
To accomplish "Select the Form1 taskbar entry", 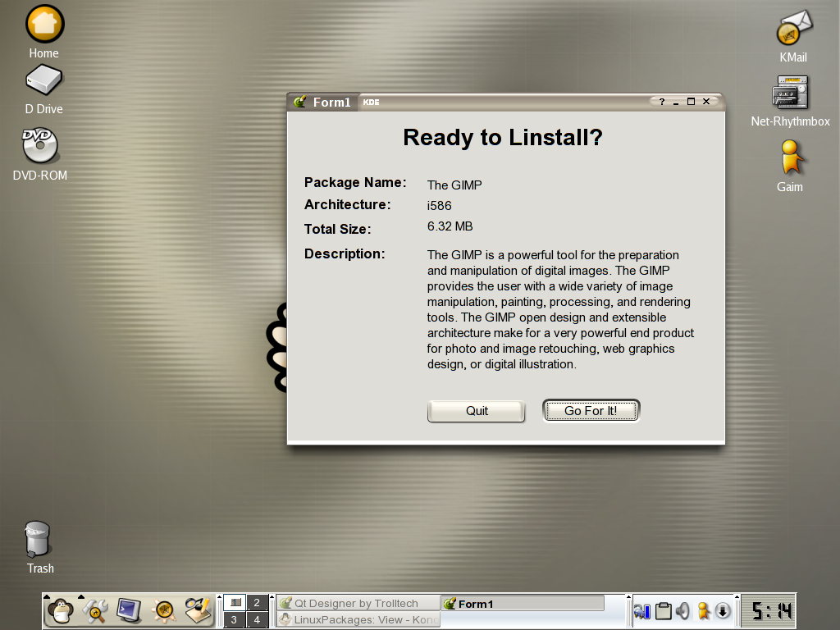I will (x=523, y=603).
